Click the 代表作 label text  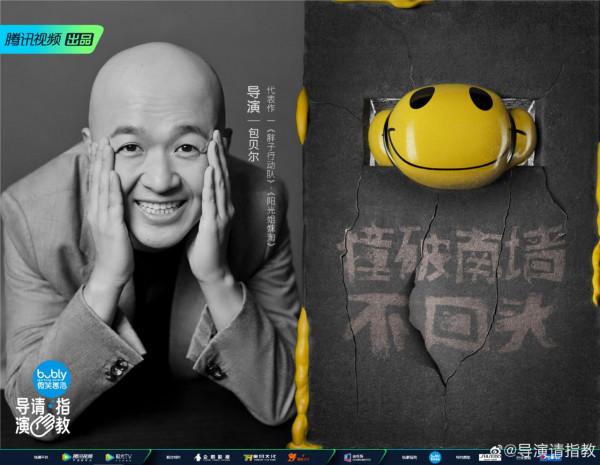[271, 100]
